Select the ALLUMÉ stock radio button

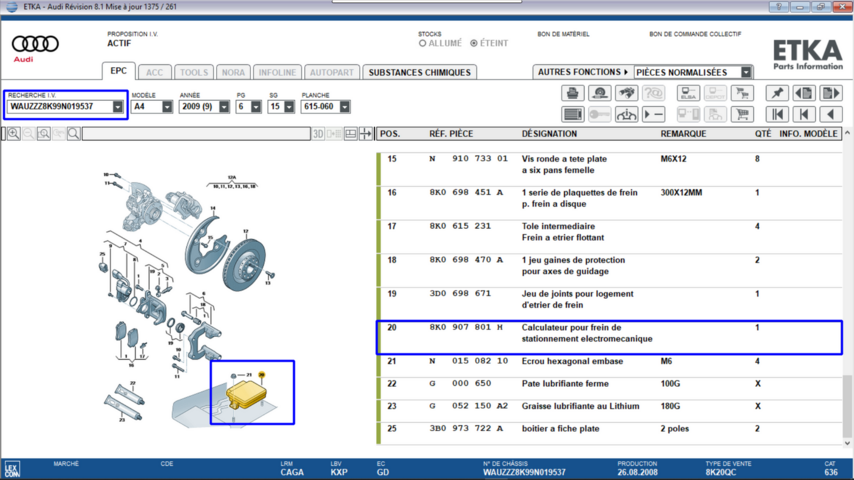coord(422,43)
